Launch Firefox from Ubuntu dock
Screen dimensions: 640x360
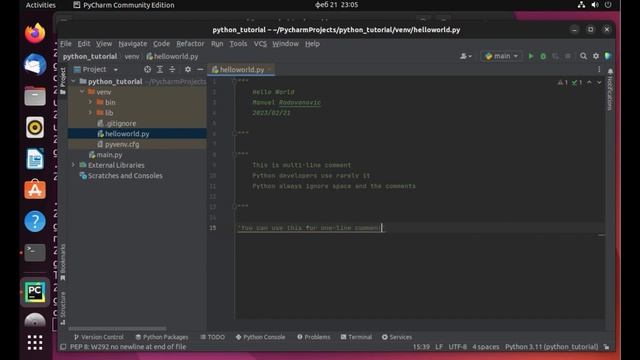(x=35, y=33)
